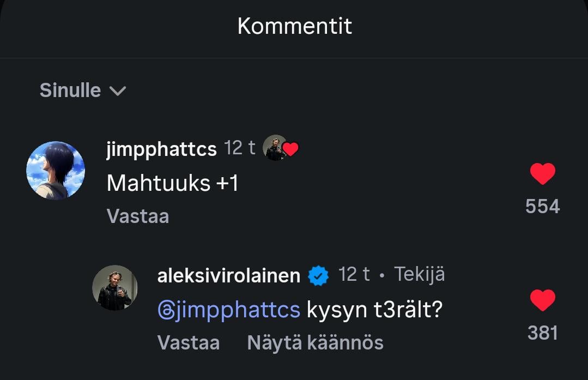Click the aleksivirolainen username
The height and width of the screenshot is (380, 588).
[x=228, y=275]
